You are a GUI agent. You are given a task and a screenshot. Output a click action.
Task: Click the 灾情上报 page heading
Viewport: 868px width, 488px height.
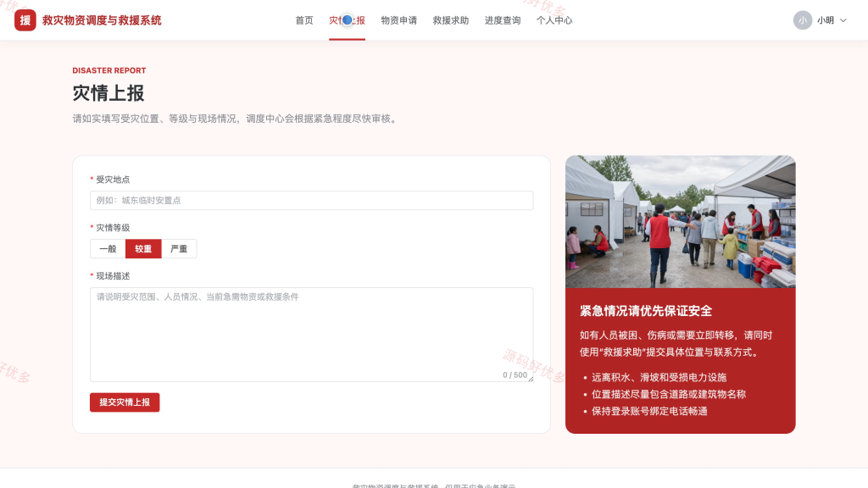[108, 93]
